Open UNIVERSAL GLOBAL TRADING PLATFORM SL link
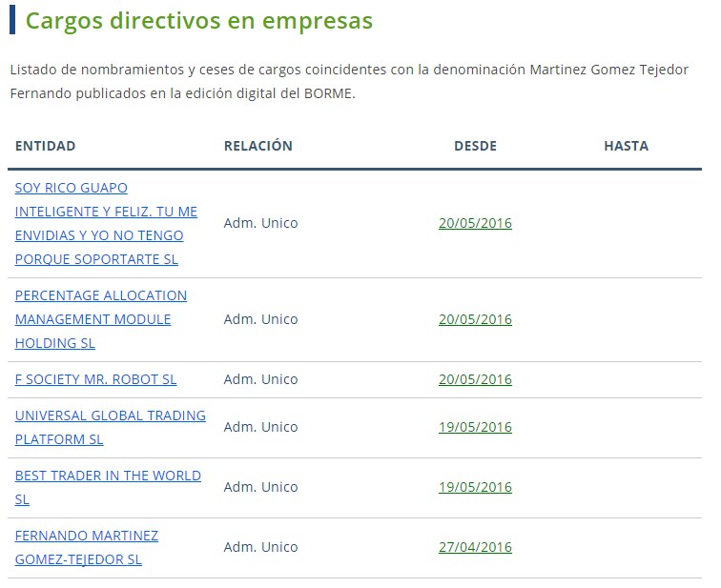The width and height of the screenshot is (721, 588). coord(111,427)
